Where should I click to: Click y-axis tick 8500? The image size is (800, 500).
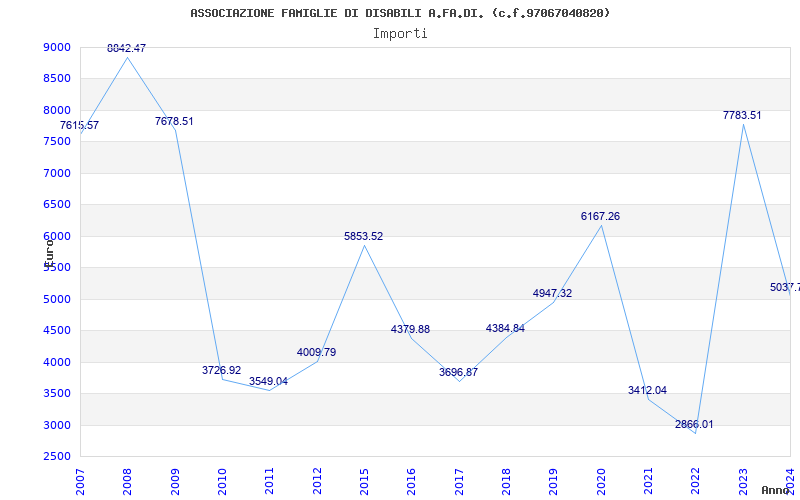57,79
